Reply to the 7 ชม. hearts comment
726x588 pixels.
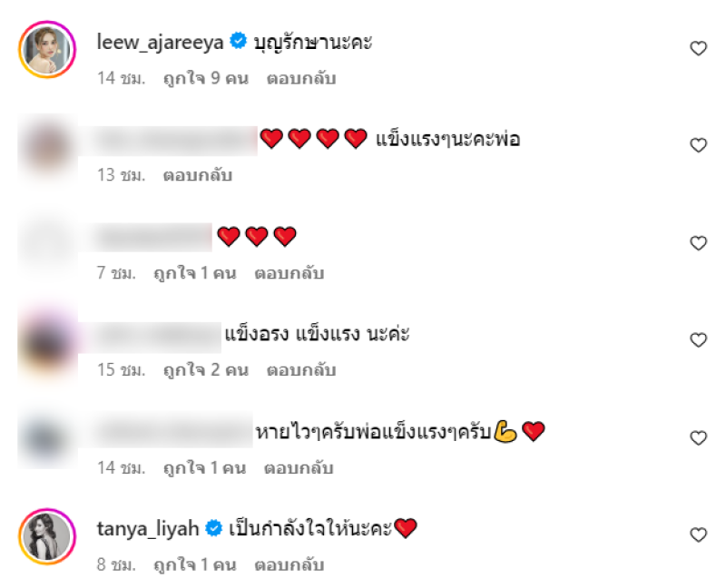pyautogui.click(x=289, y=273)
